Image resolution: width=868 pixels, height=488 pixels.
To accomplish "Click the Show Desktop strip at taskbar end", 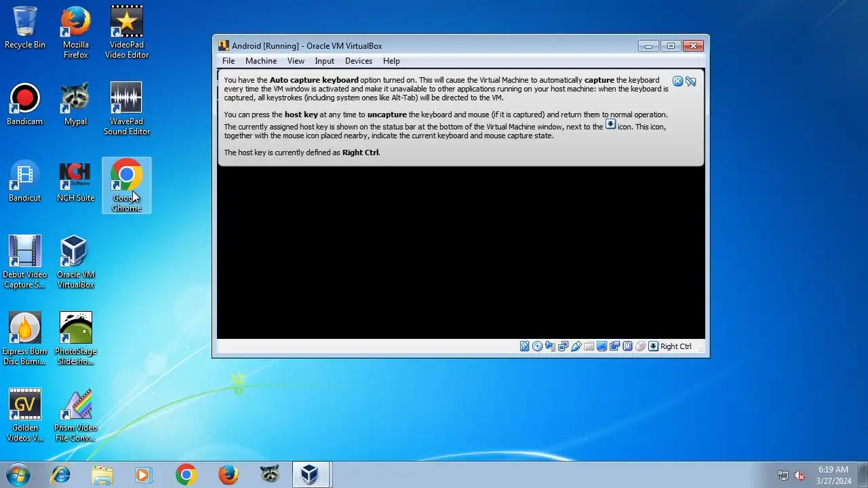I will coord(863,474).
